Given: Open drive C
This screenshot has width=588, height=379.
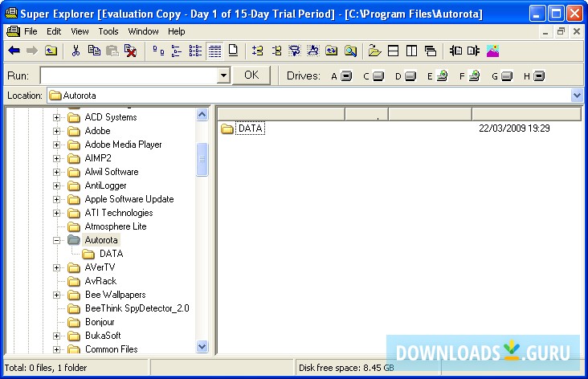Looking at the screenshot, I should 374,76.
